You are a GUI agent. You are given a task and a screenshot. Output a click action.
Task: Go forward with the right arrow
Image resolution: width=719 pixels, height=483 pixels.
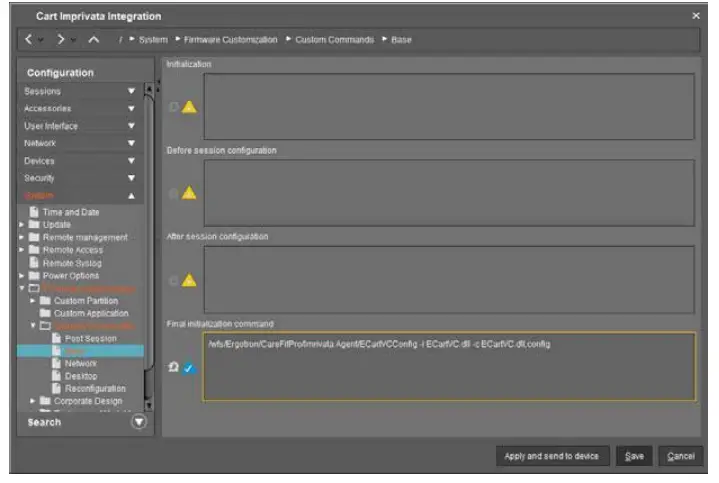[x=61, y=39]
